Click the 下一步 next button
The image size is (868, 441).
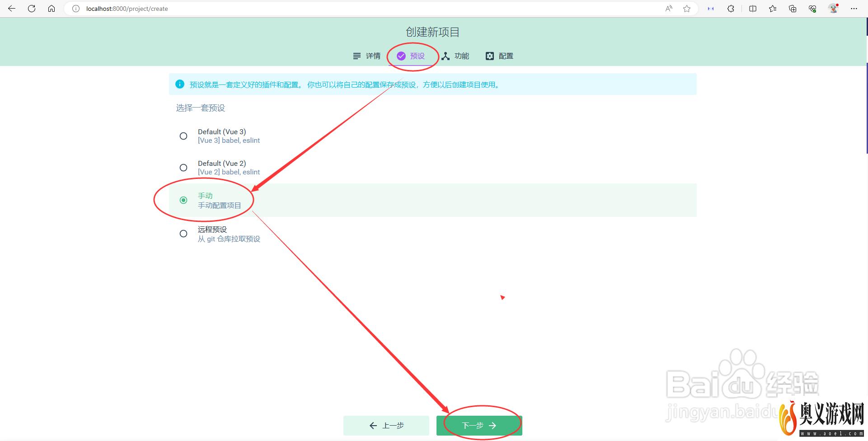[x=479, y=426]
